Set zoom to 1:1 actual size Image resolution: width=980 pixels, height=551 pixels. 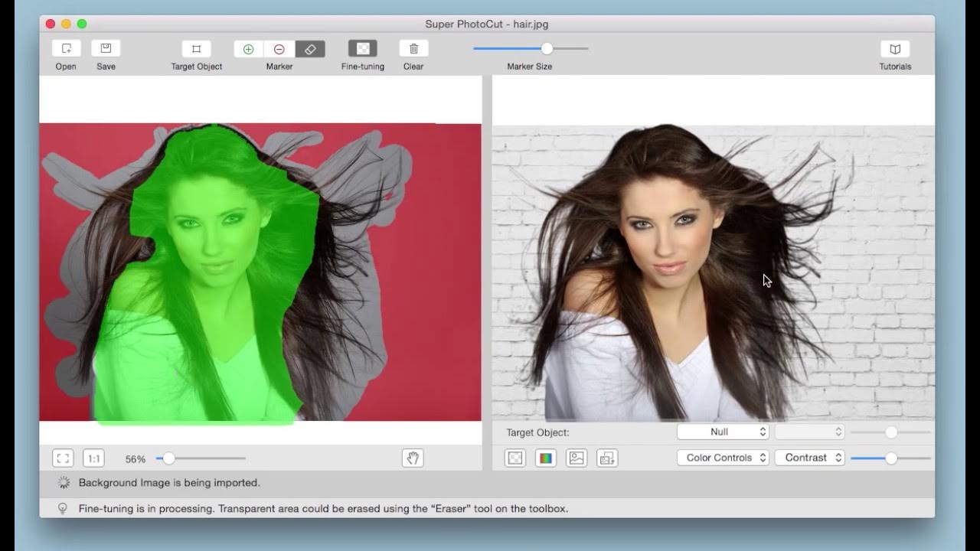pos(93,458)
